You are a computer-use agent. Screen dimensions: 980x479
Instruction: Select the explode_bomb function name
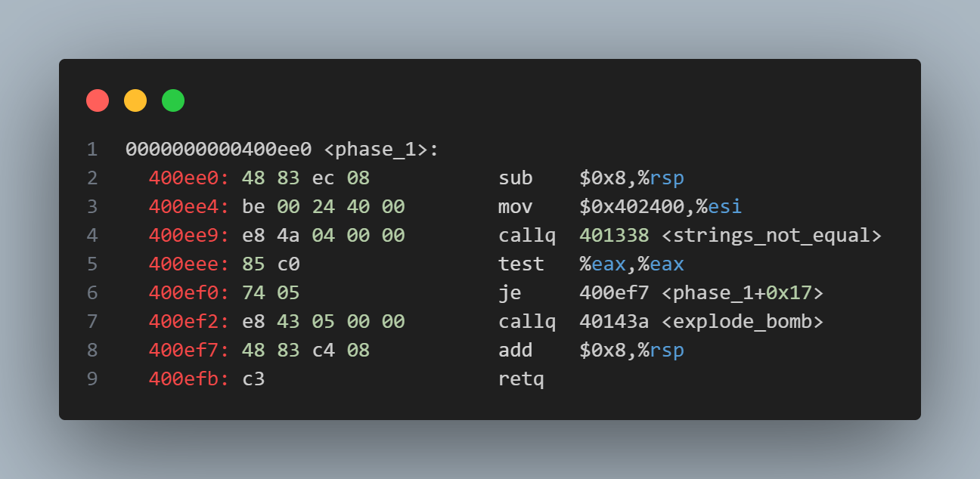[x=742, y=322]
